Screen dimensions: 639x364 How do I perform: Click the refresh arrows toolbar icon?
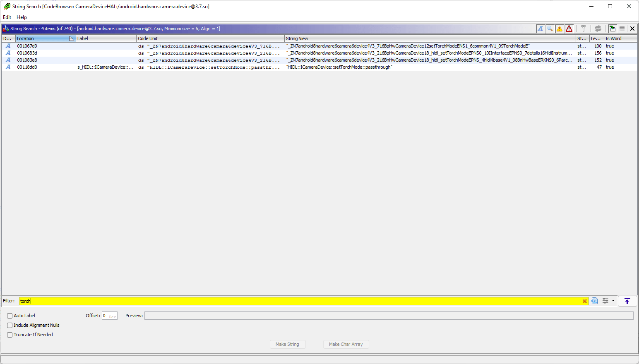(598, 29)
